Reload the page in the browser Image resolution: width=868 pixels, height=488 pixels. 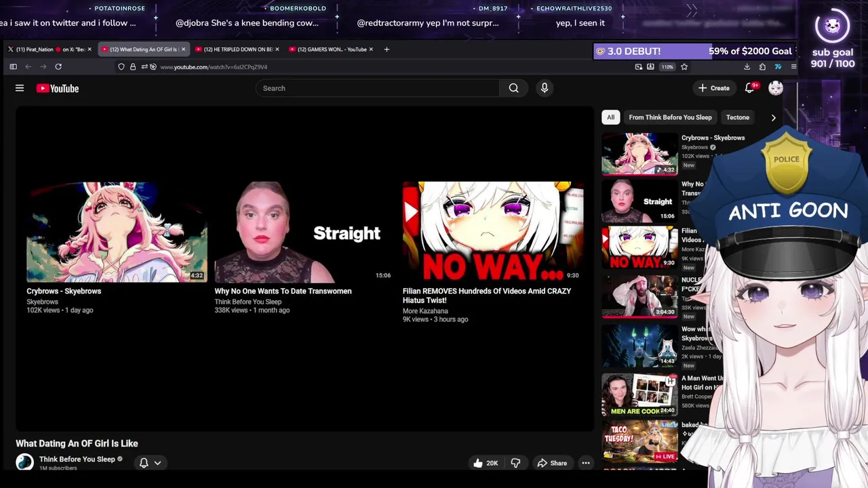[58, 66]
